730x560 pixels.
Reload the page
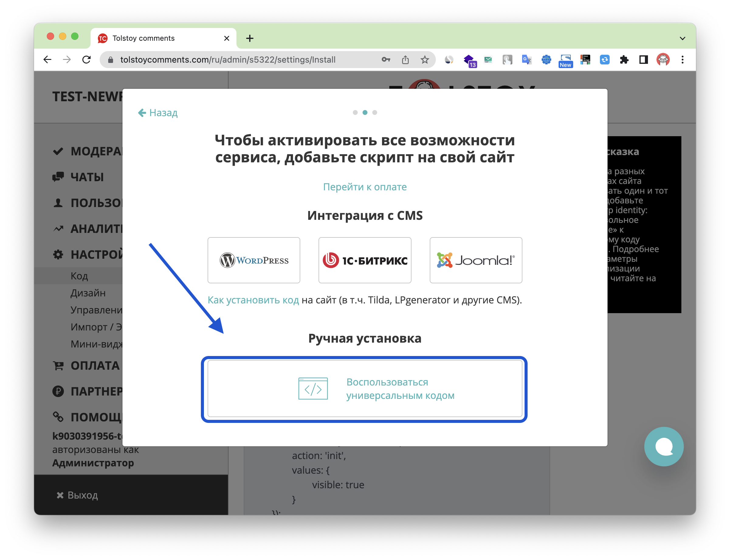pyautogui.click(x=87, y=60)
